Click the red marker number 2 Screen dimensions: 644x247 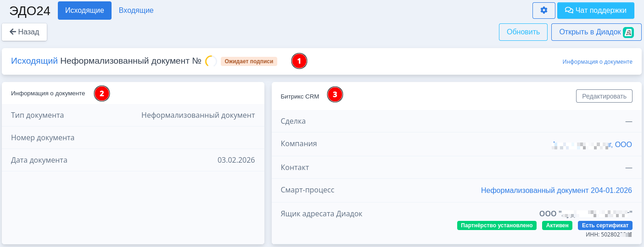point(102,93)
